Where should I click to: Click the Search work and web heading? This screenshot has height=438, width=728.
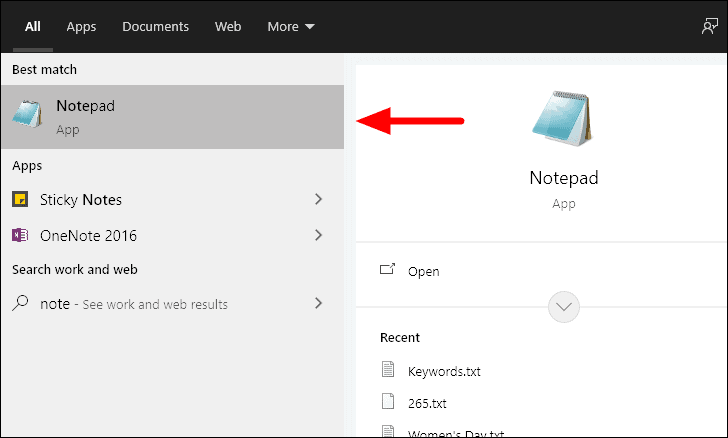click(x=75, y=269)
